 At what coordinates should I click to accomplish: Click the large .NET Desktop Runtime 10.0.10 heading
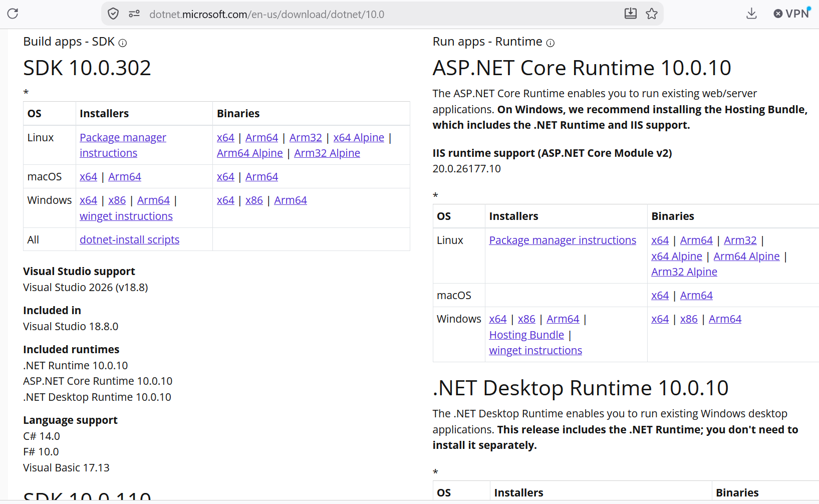(x=581, y=388)
